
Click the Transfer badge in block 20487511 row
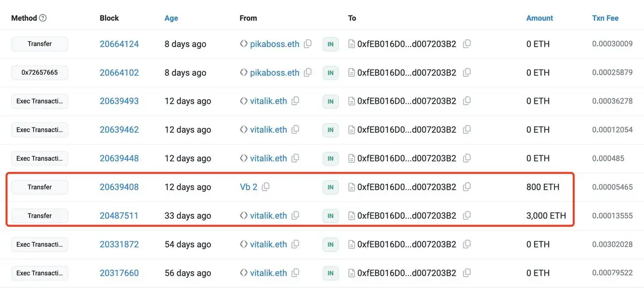[x=40, y=215]
